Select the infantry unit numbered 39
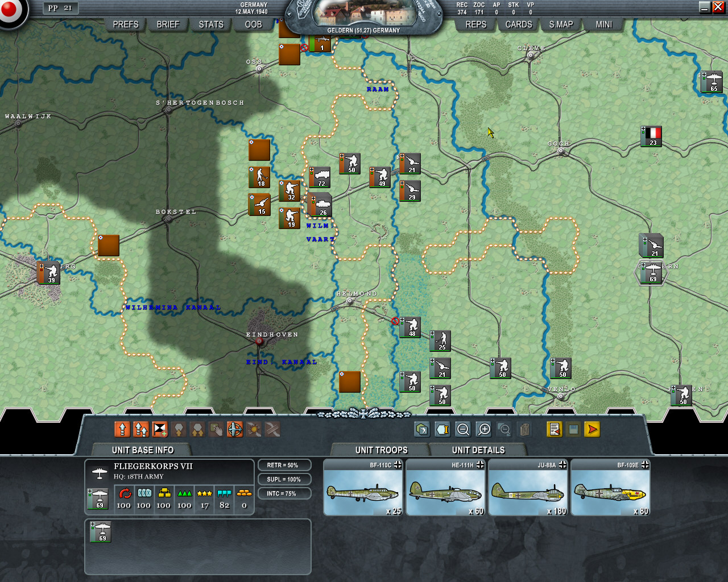 point(49,273)
